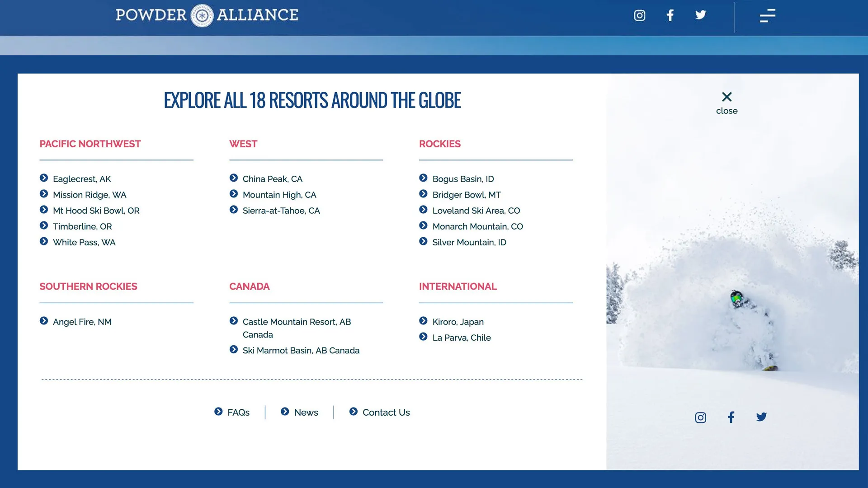Open the Mission Ridge, WA resort link
This screenshot has width=868, height=488.
pyautogui.click(x=90, y=195)
